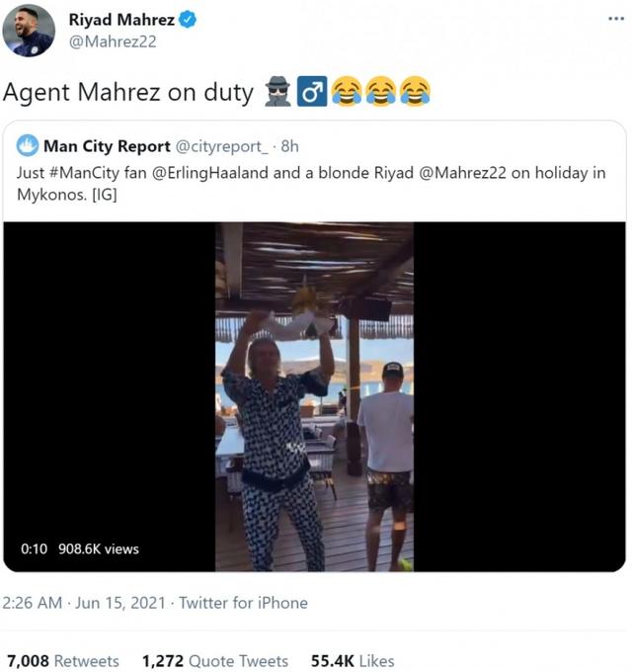Open the tweet's three-dot more menu

pyautogui.click(x=616, y=19)
